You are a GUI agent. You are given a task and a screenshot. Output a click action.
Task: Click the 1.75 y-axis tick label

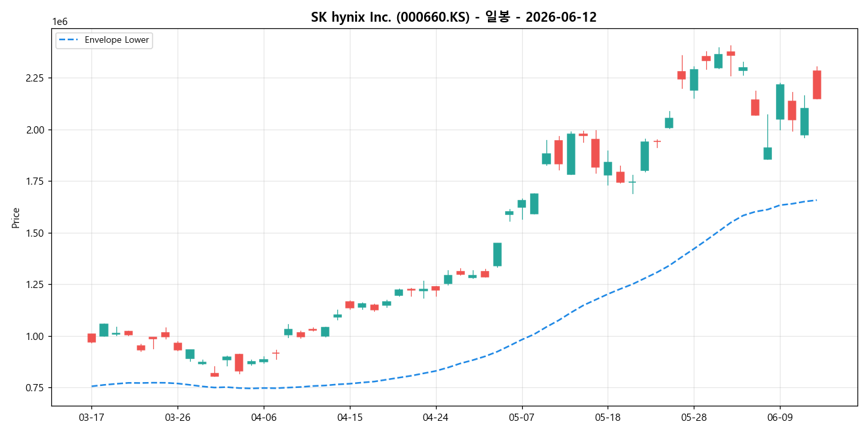(x=34, y=181)
